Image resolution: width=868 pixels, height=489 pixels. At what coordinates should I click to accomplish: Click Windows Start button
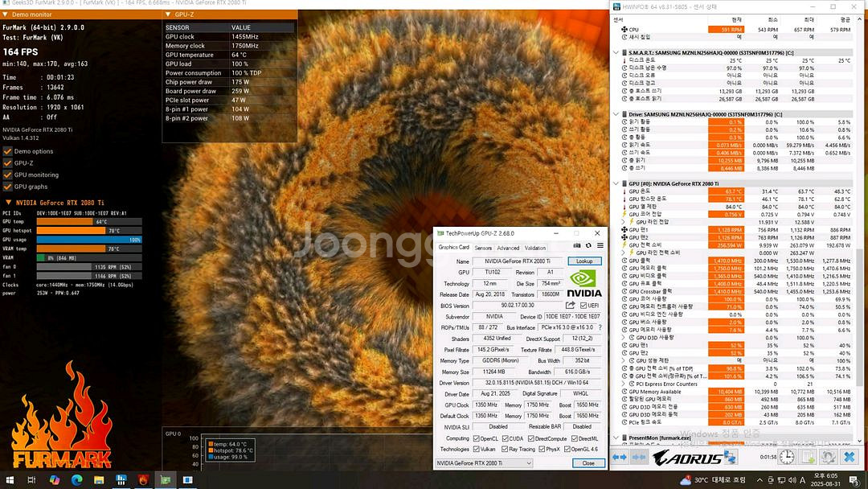point(10,479)
